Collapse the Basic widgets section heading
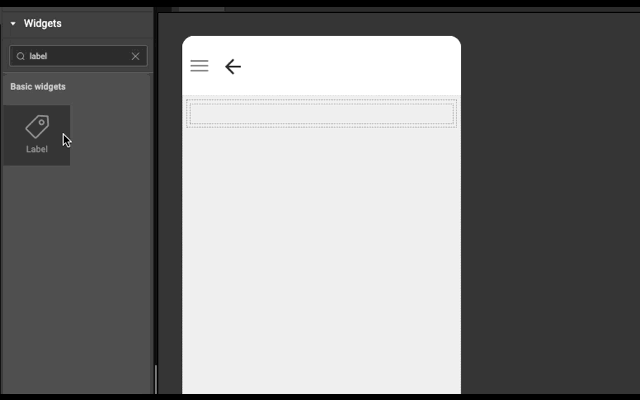 [38, 87]
